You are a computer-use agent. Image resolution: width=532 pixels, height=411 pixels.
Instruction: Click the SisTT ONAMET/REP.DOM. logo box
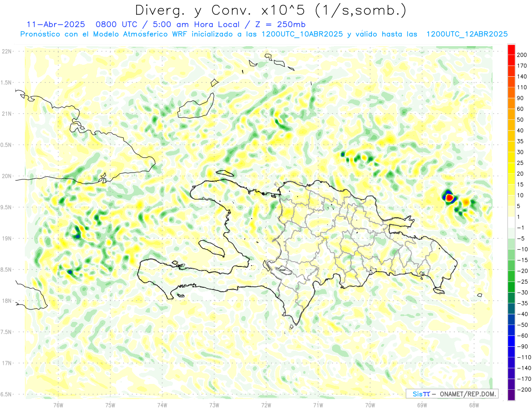452,394
